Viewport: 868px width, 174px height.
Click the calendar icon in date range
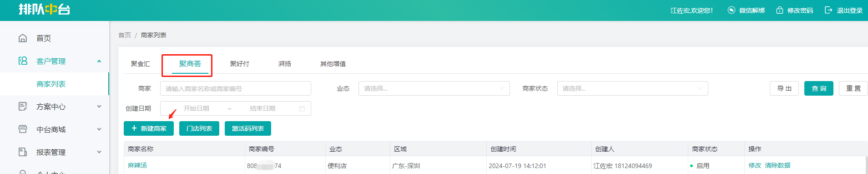pyautogui.click(x=302, y=108)
